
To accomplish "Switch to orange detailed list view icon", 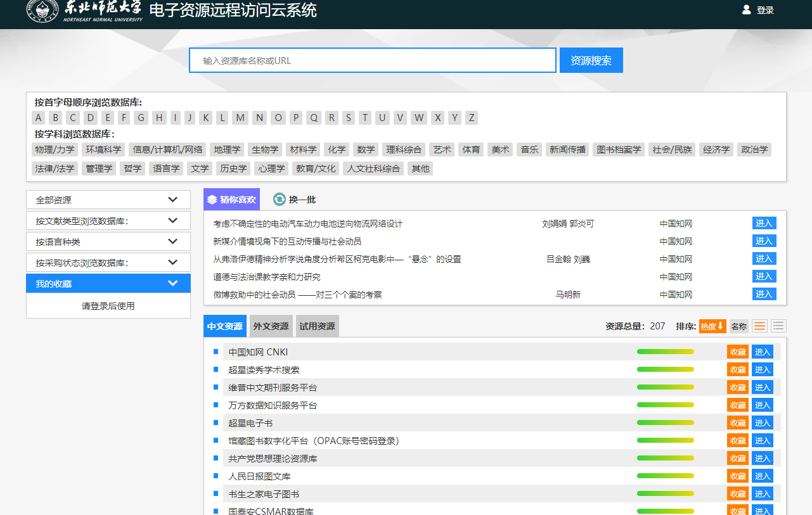I will pyautogui.click(x=759, y=326).
